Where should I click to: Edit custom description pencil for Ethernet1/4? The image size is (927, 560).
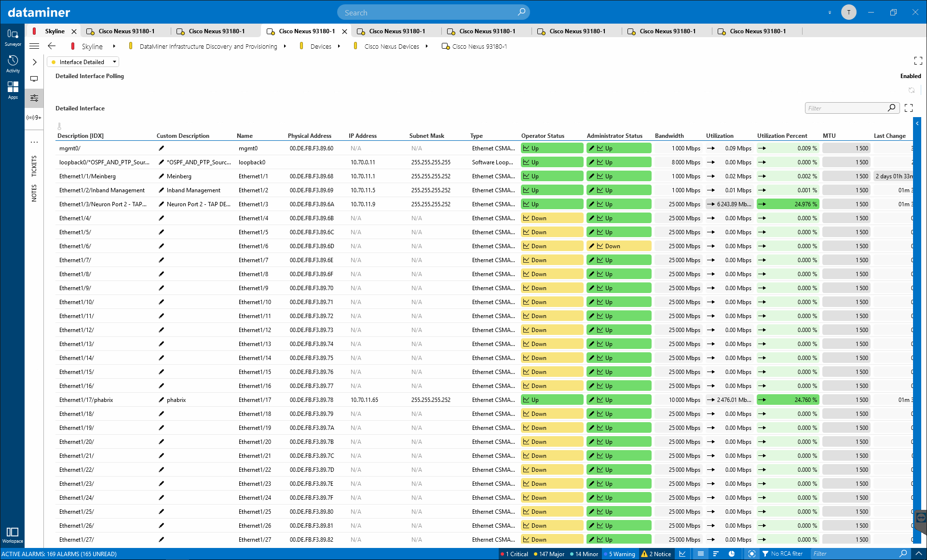(x=162, y=218)
